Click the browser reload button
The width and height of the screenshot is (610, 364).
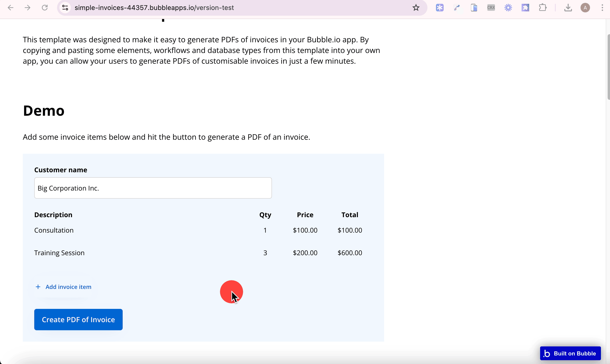click(45, 8)
